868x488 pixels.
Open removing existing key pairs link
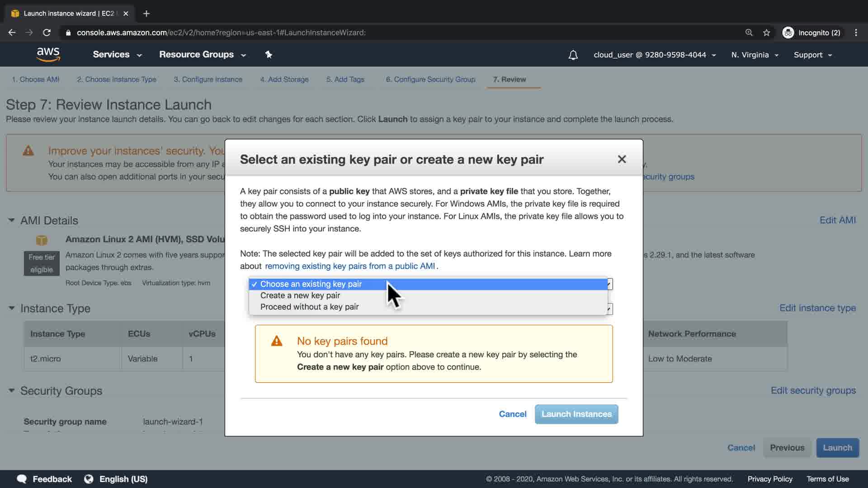coord(349,266)
